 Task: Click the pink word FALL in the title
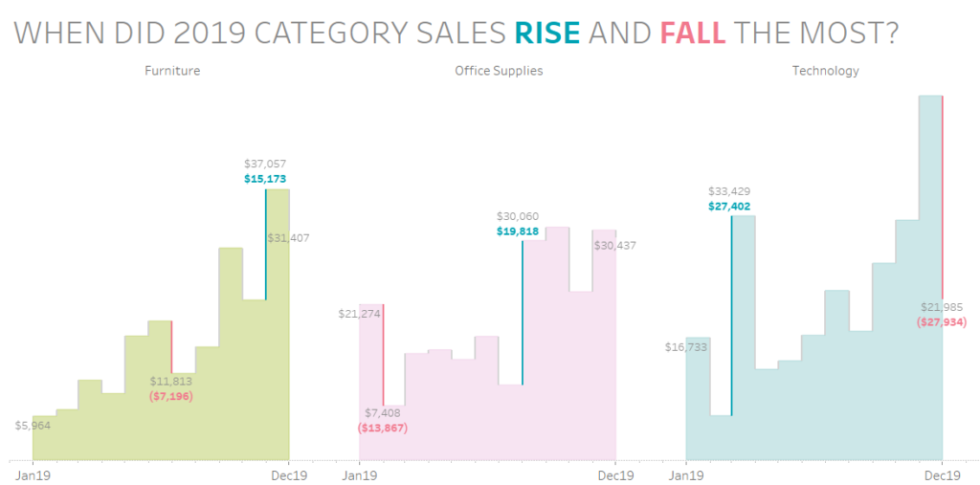point(693,34)
